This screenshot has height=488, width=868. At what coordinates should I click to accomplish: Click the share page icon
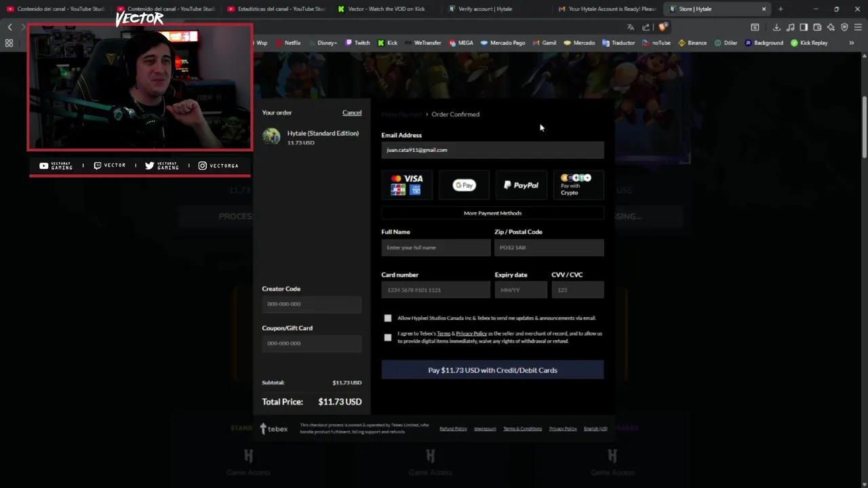(646, 27)
